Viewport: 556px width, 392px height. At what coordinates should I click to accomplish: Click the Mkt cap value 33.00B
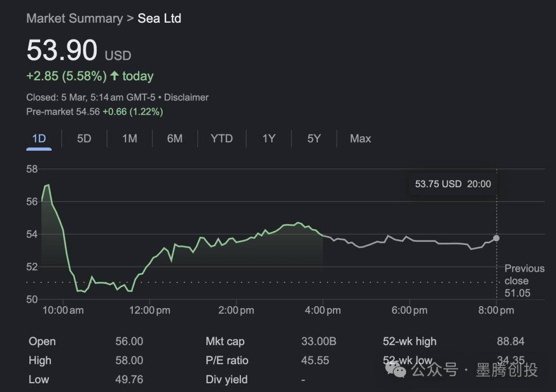pos(318,342)
